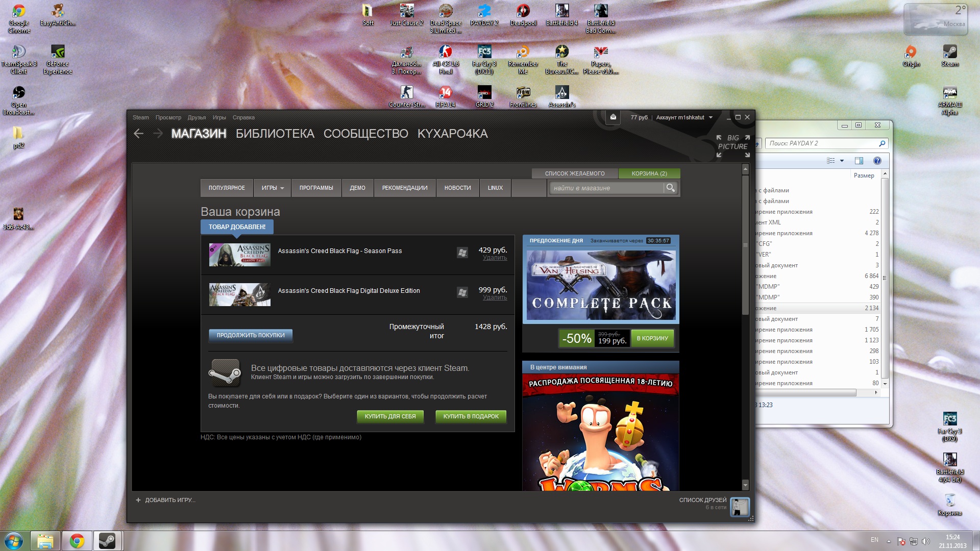The height and width of the screenshot is (551, 980).
Task: Expand the account m1shkatut dropdown
Action: [x=710, y=117]
